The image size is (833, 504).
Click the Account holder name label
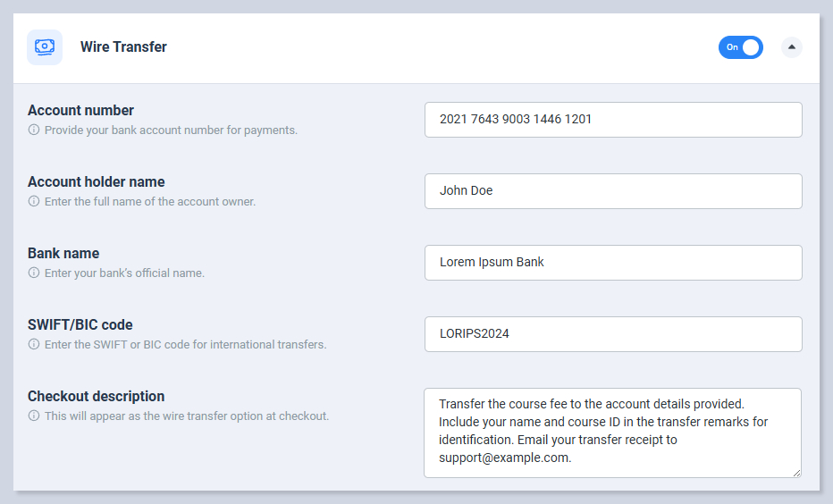pos(96,182)
